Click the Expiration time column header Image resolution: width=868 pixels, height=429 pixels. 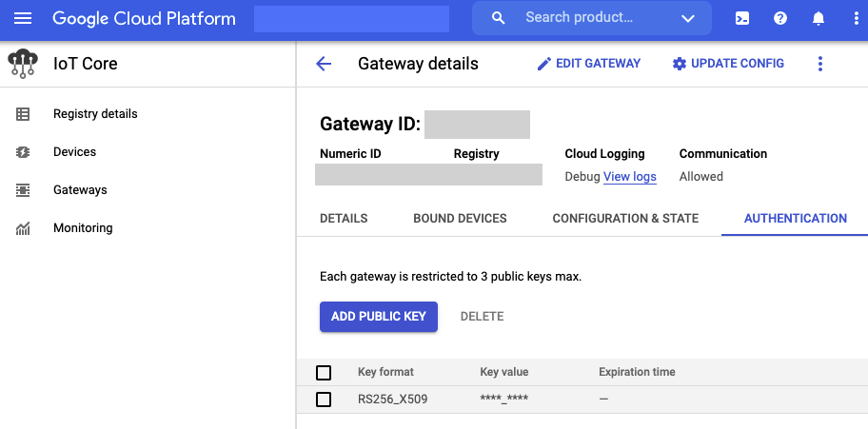coord(637,372)
